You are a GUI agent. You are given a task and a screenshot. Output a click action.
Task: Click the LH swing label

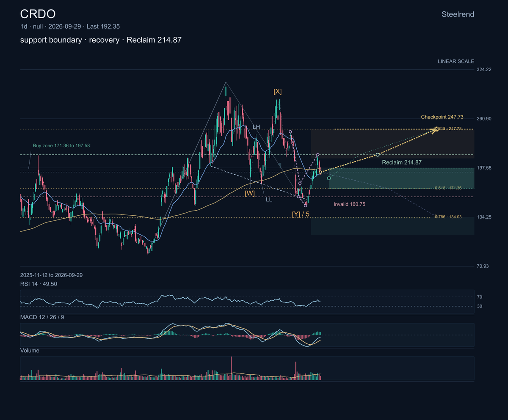[x=257, y=127]
